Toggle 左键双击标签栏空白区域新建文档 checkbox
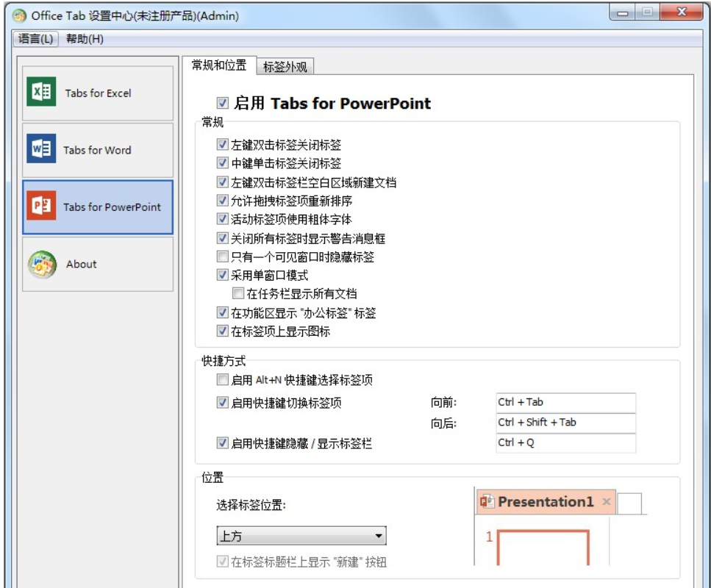 pos(222,182)
